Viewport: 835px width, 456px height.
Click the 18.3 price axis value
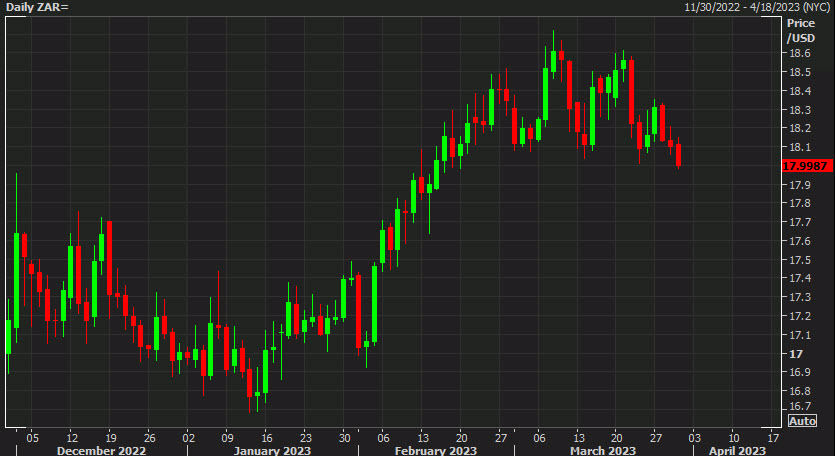[798, 110]
